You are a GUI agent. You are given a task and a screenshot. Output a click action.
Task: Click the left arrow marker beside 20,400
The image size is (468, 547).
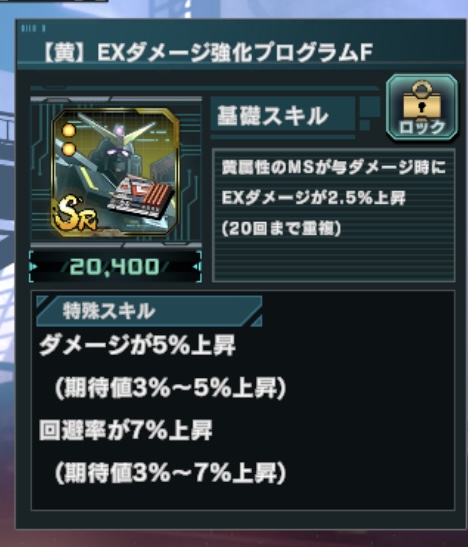pyautogui.click(x=33, y=267)
